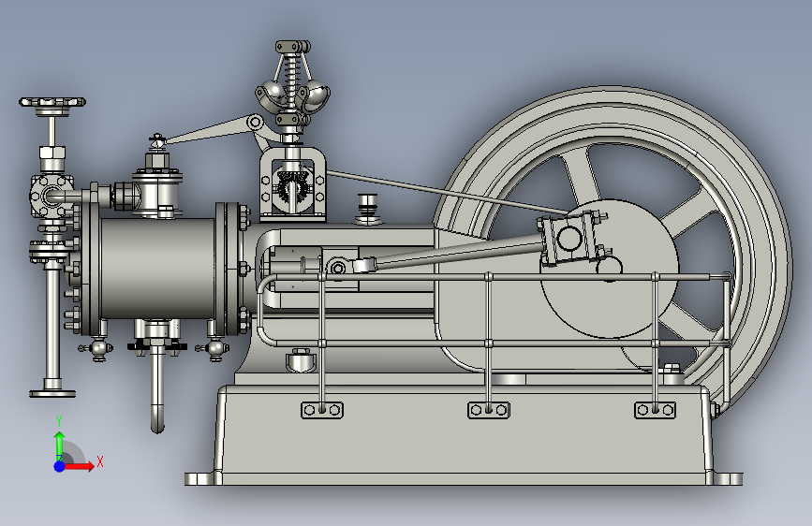
Task: Select the middle railing mounting bracket on base
Action: (489, 410)
